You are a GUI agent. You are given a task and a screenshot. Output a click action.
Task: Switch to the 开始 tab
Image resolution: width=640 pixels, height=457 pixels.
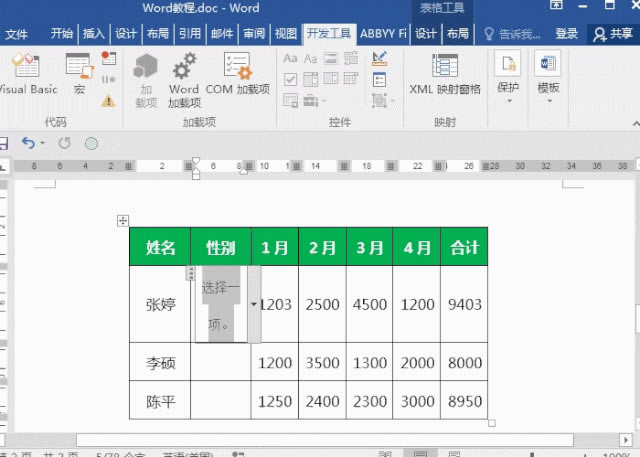(62, 33)
